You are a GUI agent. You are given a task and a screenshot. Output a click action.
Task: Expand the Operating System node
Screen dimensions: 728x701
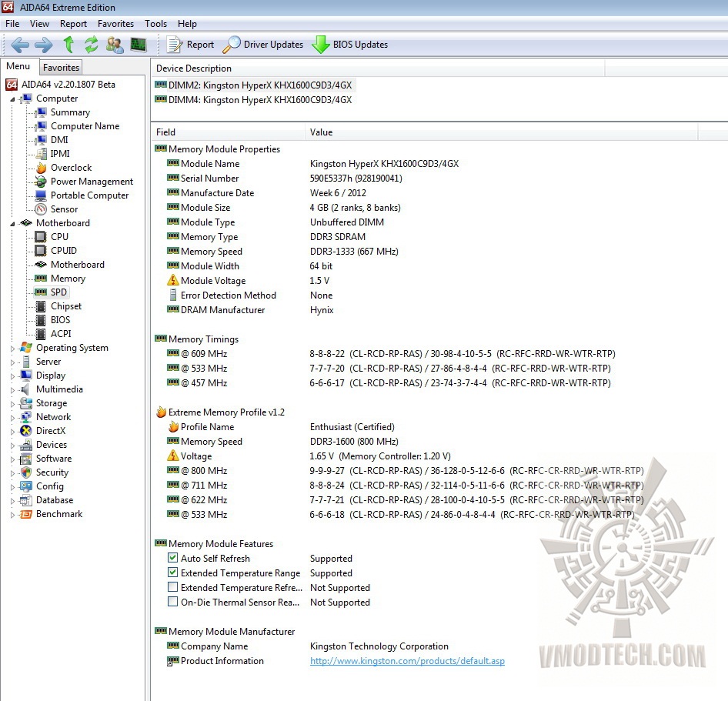point(12,348)
